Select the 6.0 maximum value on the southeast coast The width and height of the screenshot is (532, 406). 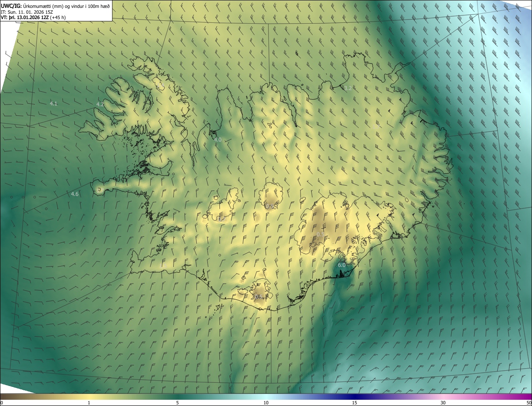pos(342,265)
